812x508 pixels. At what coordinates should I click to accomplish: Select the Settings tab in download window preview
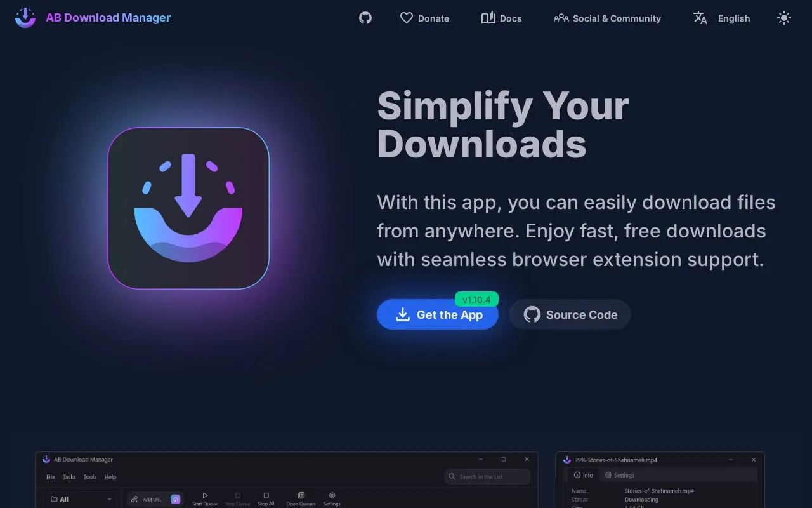point(620,475)
